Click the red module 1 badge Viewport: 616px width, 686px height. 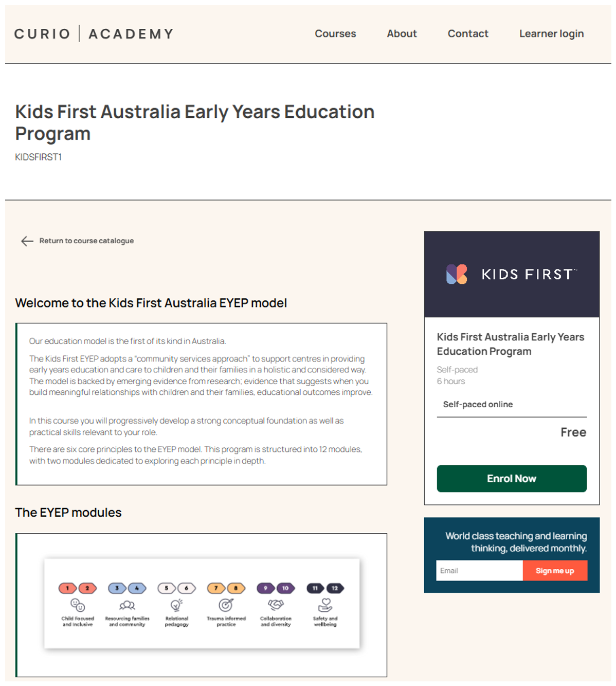(x=67, y=588)
